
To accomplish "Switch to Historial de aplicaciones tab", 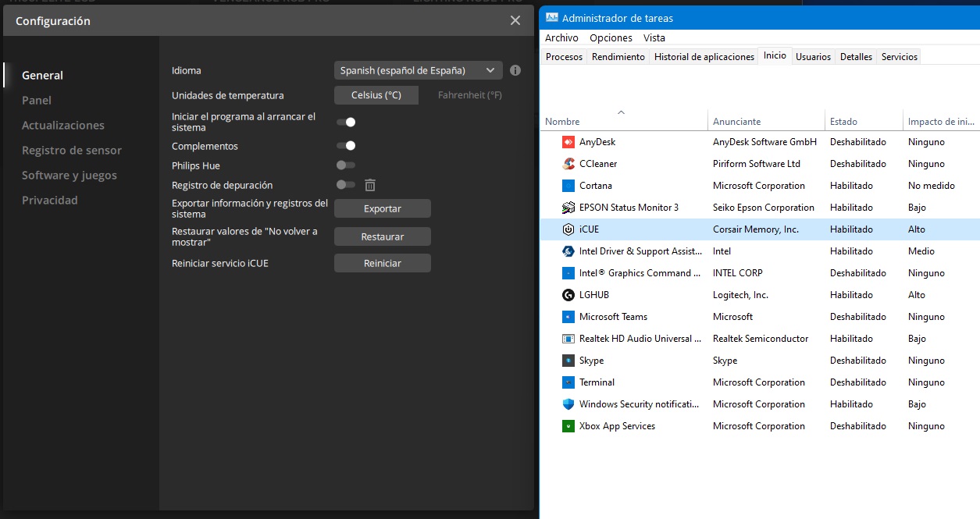I will coord(704,57).
